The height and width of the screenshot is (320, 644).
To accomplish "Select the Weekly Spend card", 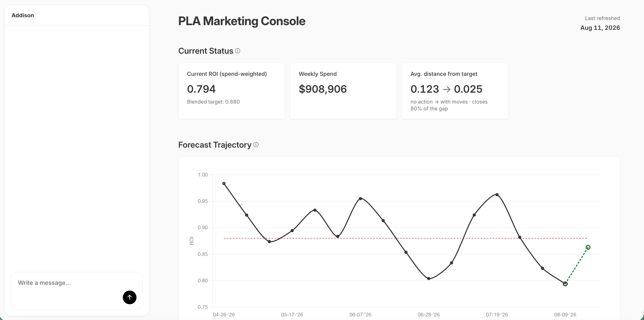I will coord(343,91).
